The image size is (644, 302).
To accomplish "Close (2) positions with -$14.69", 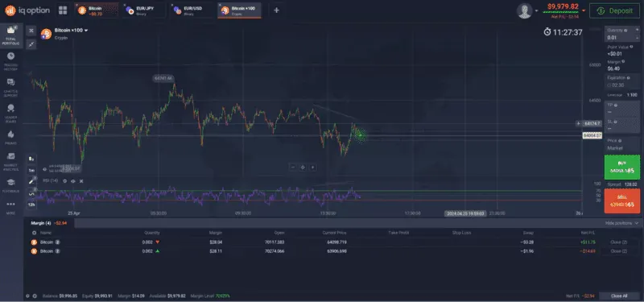I will [x=618, y=250].
